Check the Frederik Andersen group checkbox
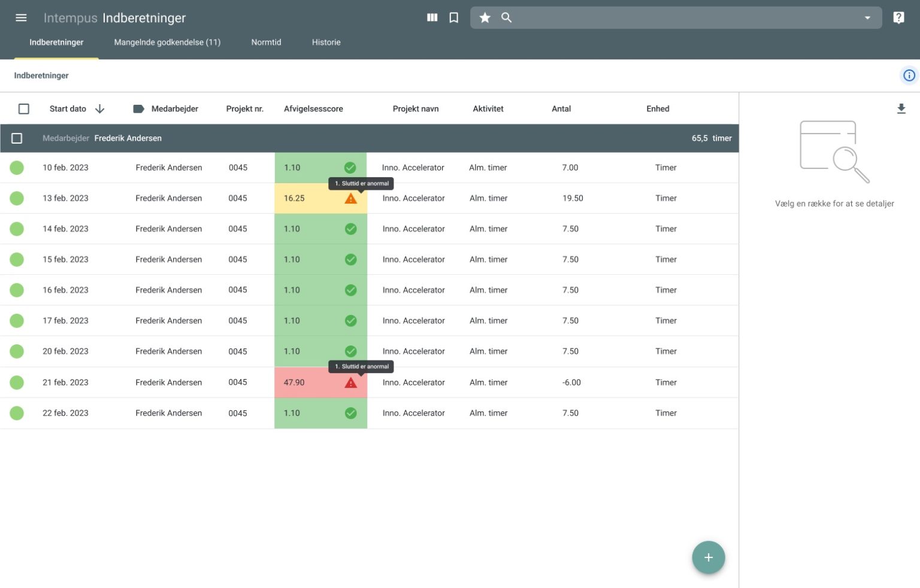The height and width of the screenshot is (588, 920). click(x=17, y=138)
